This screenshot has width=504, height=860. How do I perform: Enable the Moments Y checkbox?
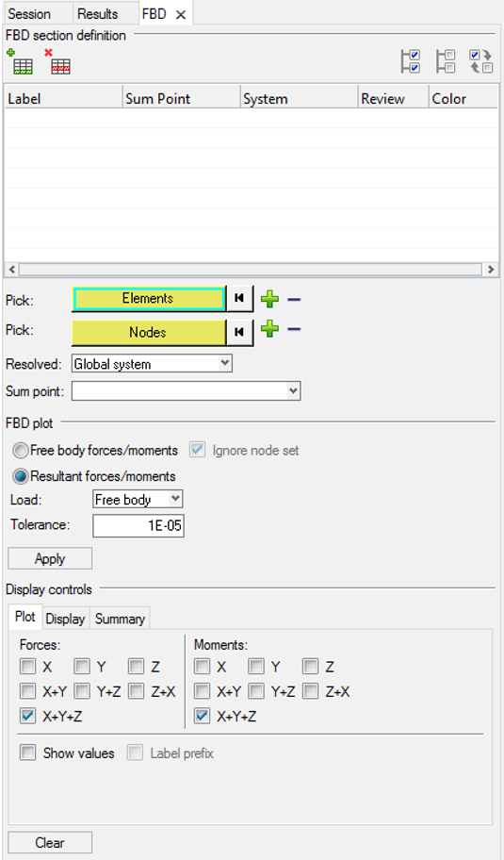pos(256,667)
